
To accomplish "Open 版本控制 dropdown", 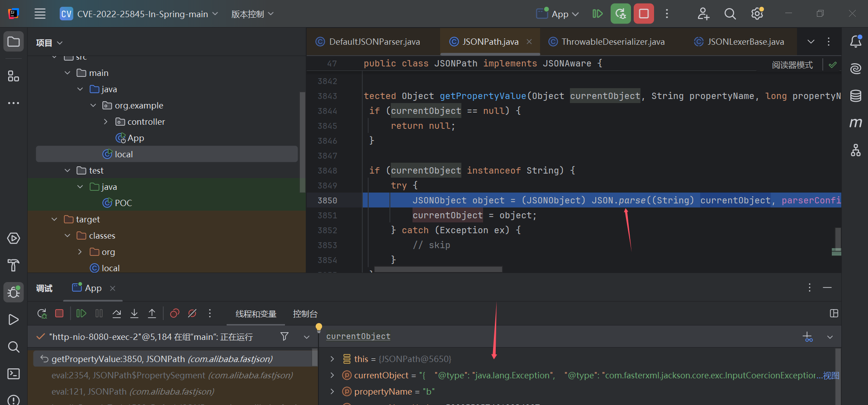I will click(252, 14).
